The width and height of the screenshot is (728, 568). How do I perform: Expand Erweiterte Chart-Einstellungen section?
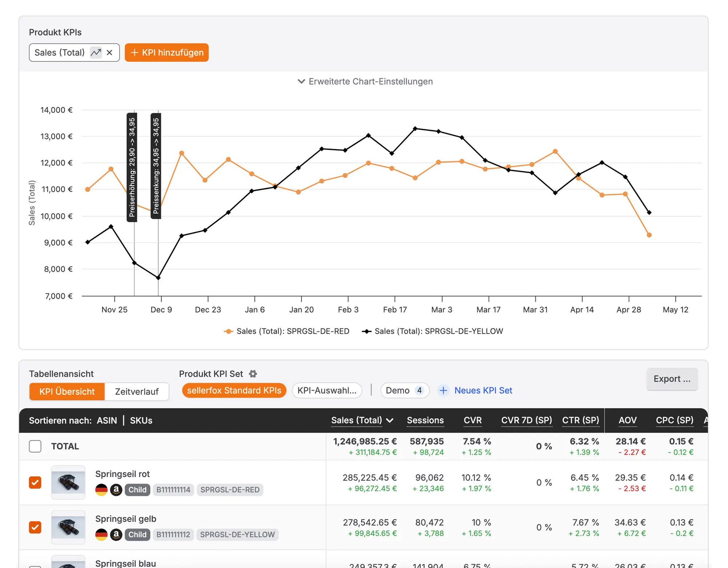[x=365, y=82]
